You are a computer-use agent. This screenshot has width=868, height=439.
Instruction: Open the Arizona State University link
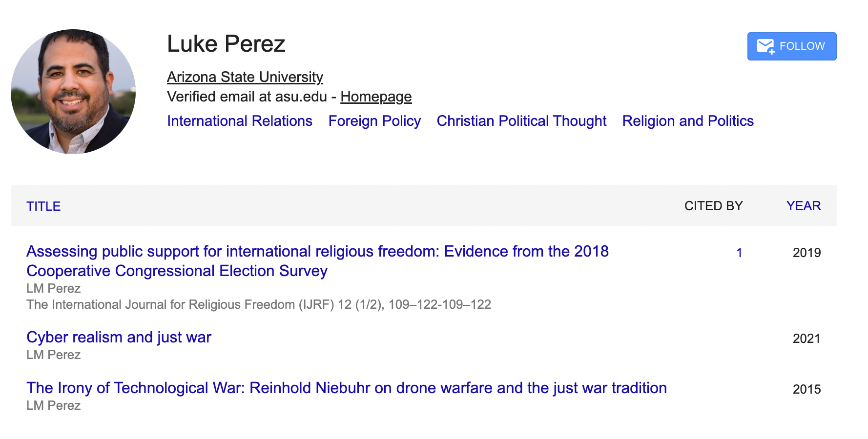pos(245,77)
